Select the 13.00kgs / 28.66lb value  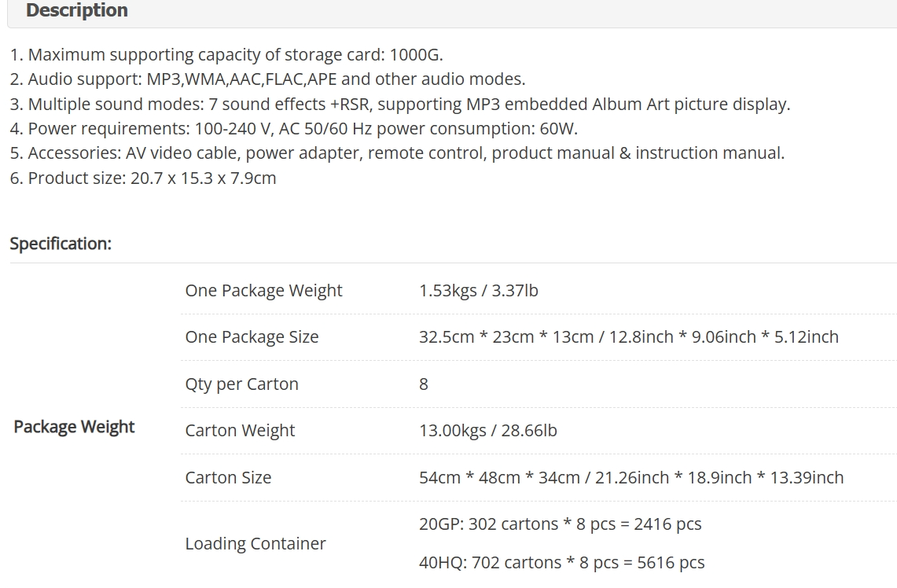pyautogui.click(x=488, y=430)
